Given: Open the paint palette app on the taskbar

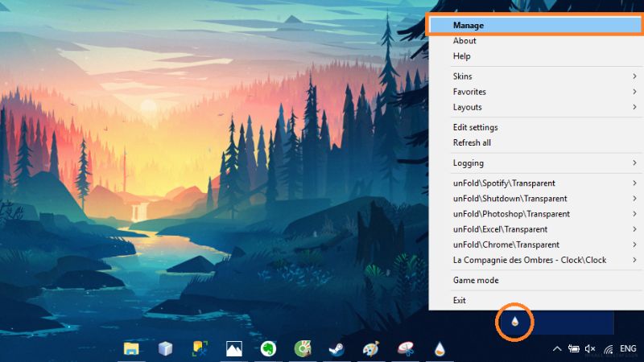Looking at the screenshot, I should tap(371, 349).
